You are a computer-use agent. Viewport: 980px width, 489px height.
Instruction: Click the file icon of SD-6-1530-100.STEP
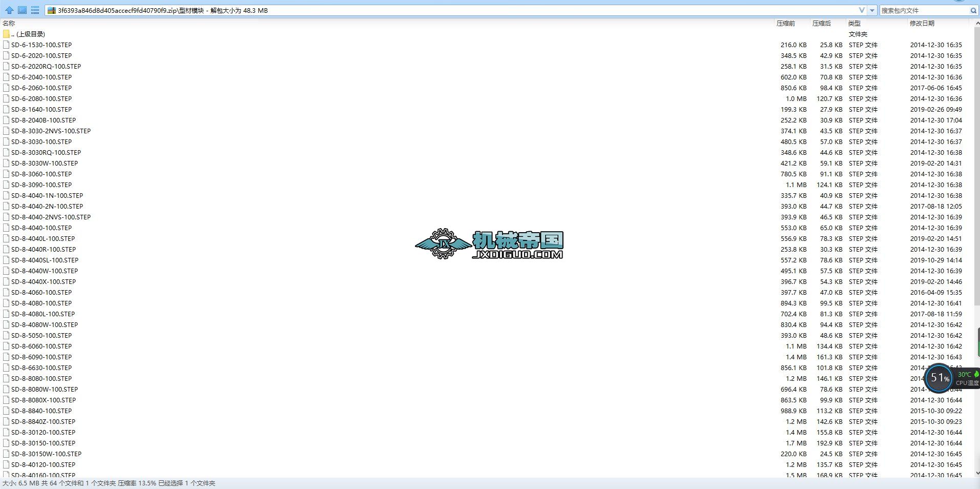click(x=6, y=45)
